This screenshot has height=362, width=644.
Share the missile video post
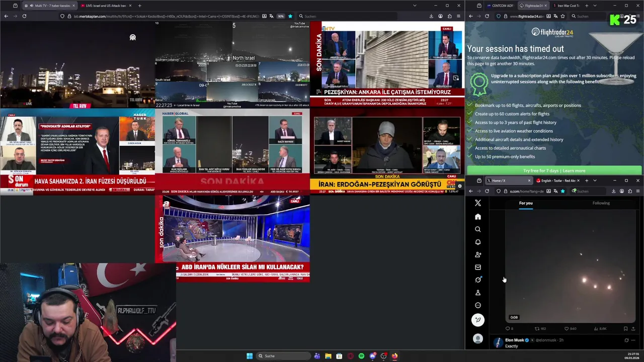633,329
